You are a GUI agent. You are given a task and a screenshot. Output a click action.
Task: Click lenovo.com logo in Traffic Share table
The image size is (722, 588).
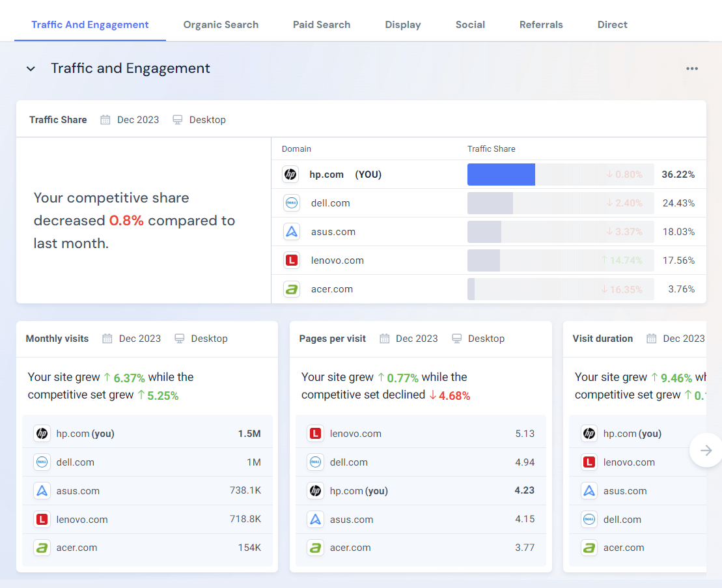(292, 260)
